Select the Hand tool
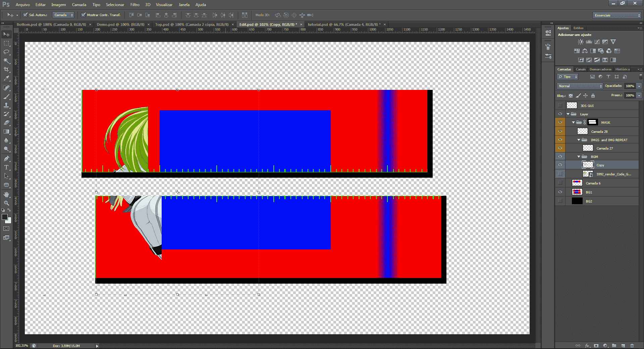This screenshot has width=644, height=349. [6, 194]
